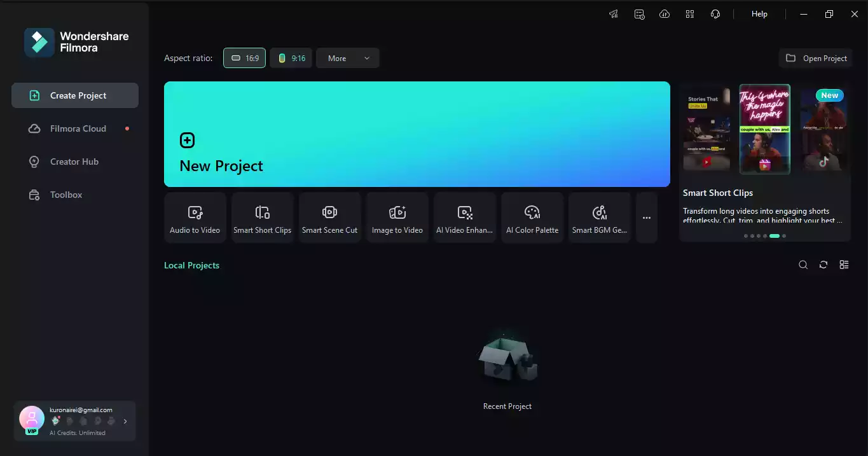Click the YouTube short clip thumbnail

(x=707, y=130)
